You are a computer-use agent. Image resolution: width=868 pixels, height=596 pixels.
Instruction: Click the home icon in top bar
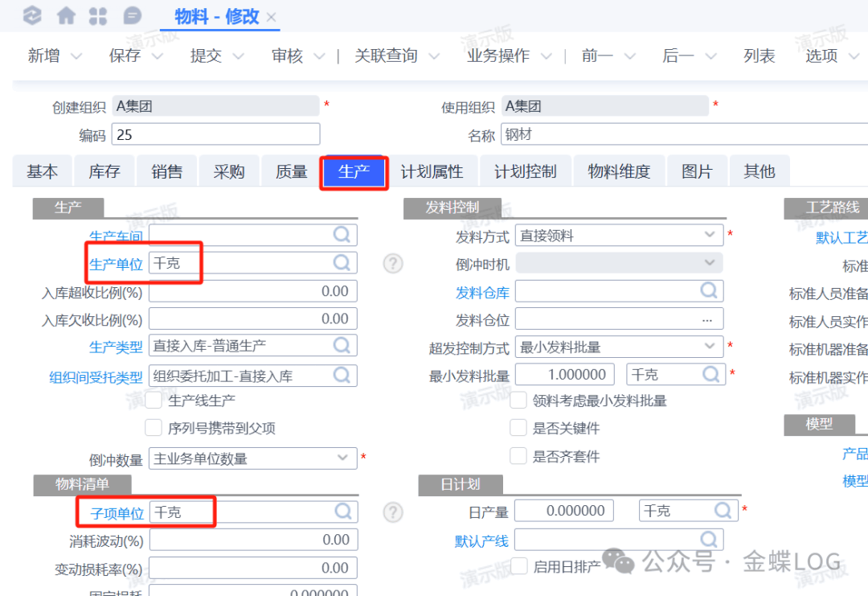click(x=67, y=15)
